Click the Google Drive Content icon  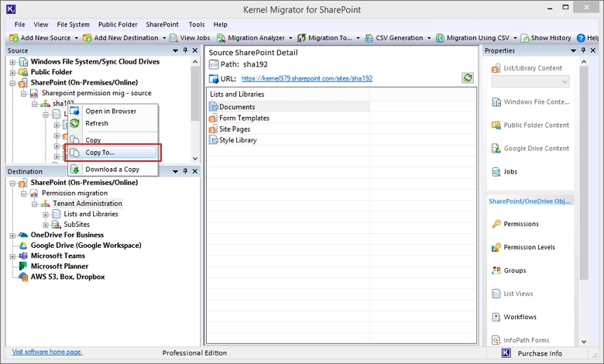[x=496, y=148]
